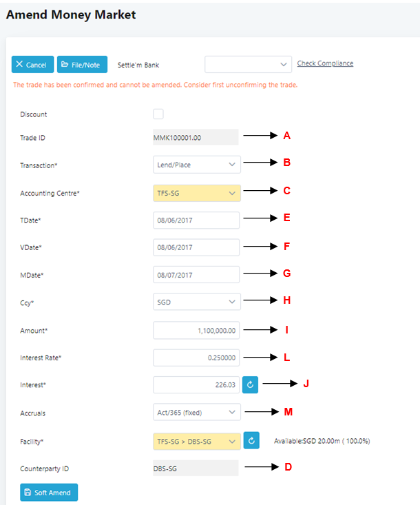
Task: Click the Available:SGD 20.00m text
Action: pos(322,441)
